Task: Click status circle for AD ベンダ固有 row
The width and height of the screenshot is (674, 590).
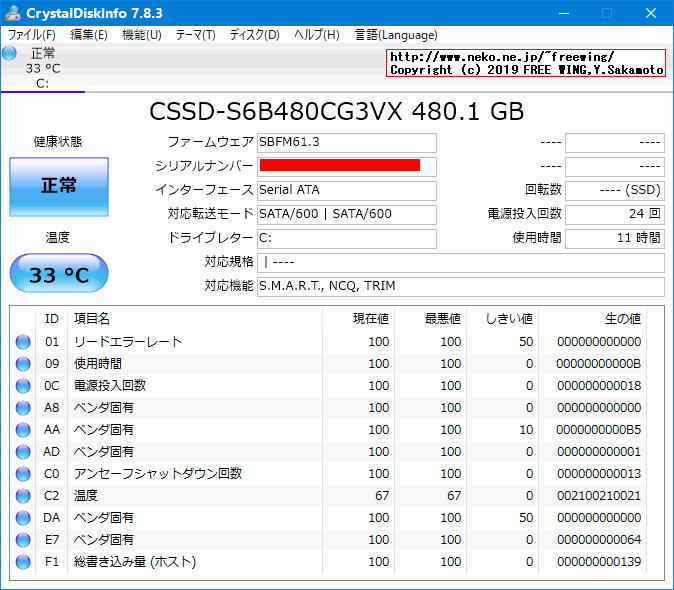Action: tap(23, 452)
